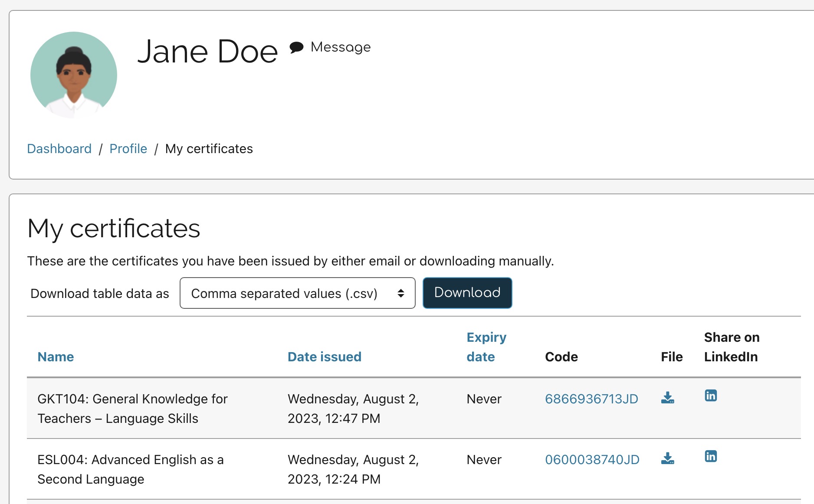Click the message speech bubble icon

296,47
